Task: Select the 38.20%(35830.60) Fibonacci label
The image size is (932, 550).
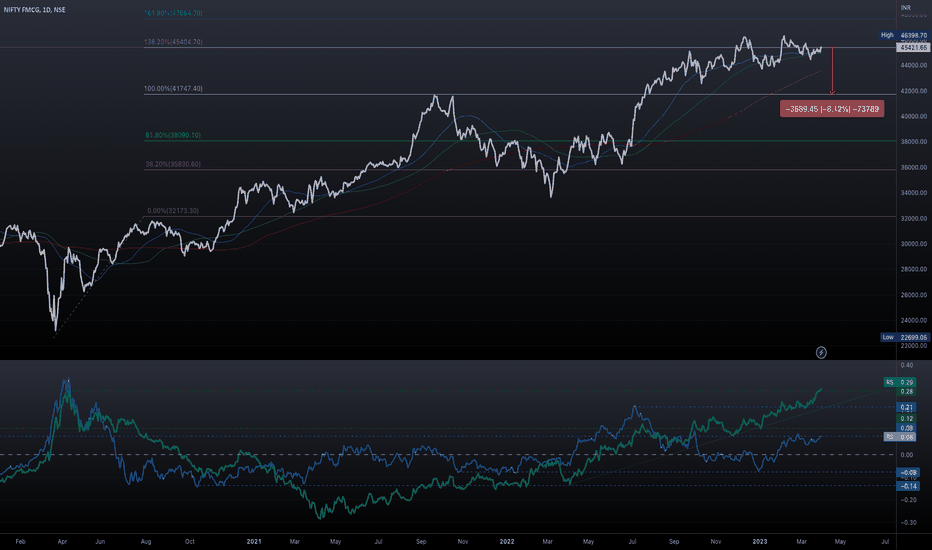Action: pos(173,164)
